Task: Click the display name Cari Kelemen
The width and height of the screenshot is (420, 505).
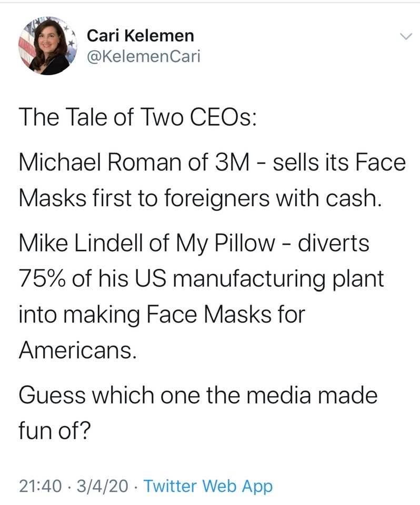Action: 139,35
